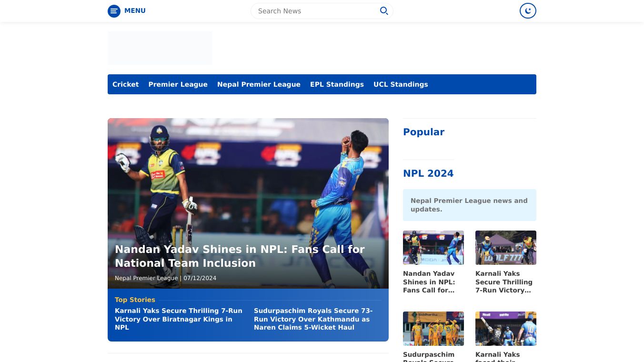644x362 pixels.
Task: Open Nandan Yadav featured headline
Action: tap(240, 256)
